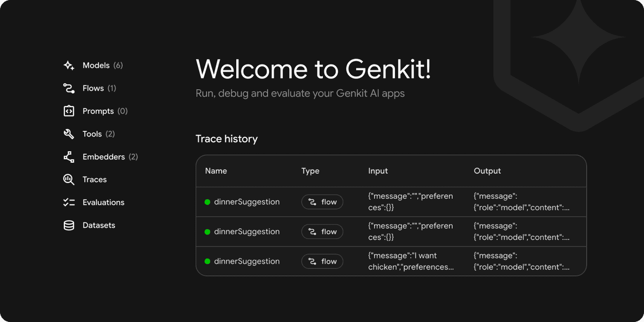Screen dimensions: 644x322
Task: Click the truncated input showing 'I want chicken'
Action: [x=410, y=261]
